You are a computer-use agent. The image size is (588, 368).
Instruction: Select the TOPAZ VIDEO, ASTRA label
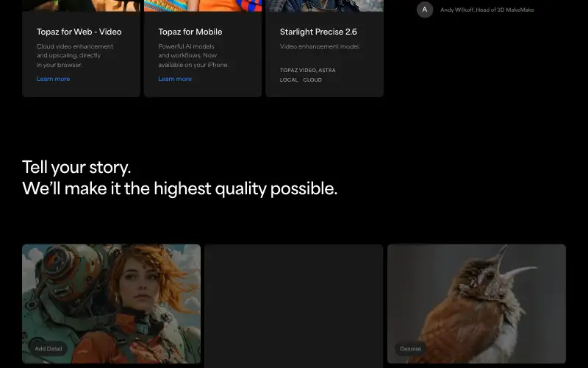pyautogui.click(x=307, y=70)
